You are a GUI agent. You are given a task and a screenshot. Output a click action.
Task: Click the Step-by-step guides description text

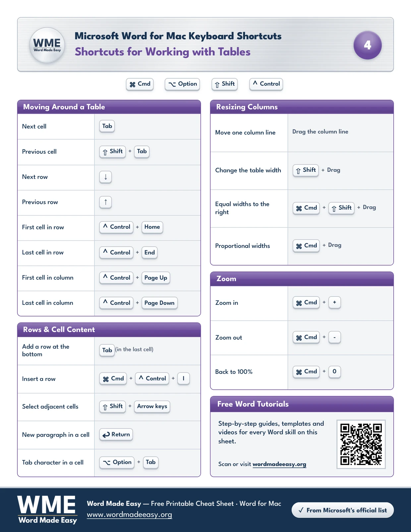tap(271, 432)
